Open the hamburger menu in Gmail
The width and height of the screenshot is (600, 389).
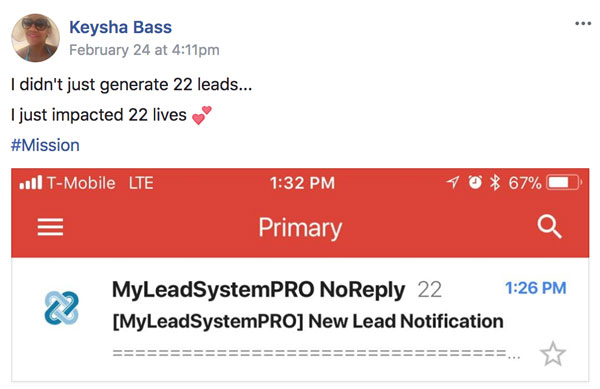click(x=50, y=227)
